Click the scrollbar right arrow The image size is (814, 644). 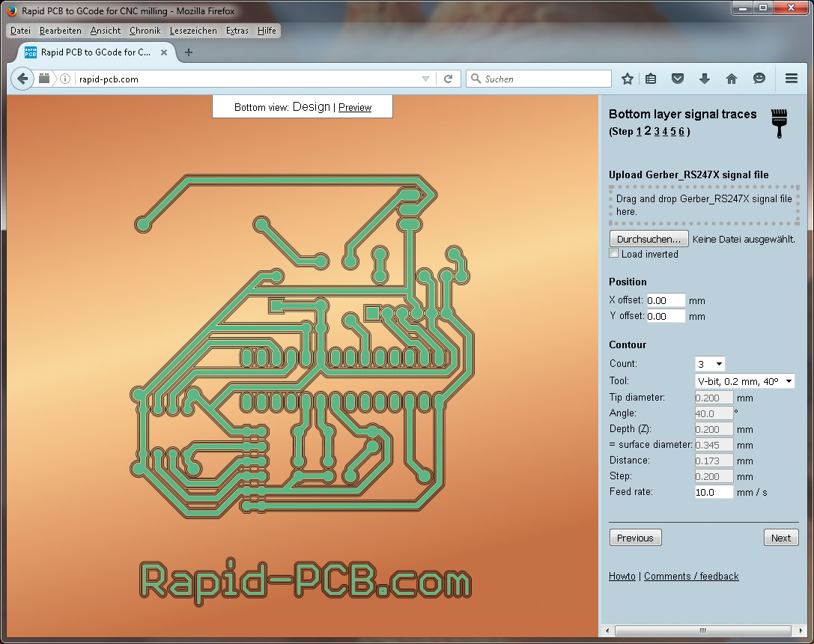click(x=800, y=631)
